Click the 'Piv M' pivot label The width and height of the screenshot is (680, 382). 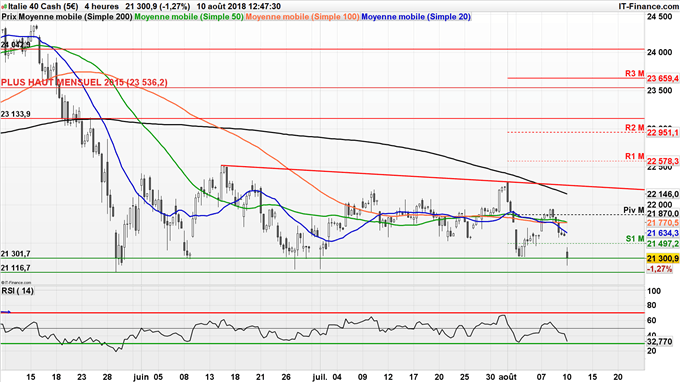[x=634, y=210]
